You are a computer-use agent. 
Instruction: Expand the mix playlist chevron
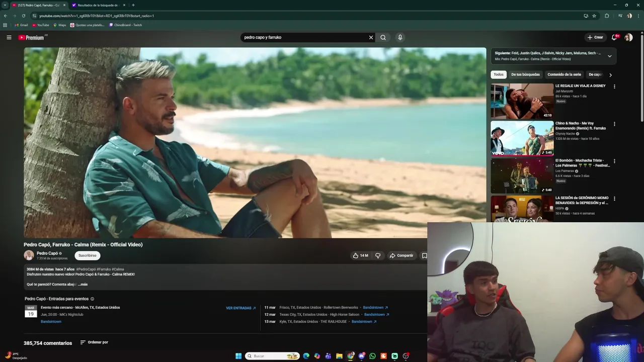(x=609, y=56)
